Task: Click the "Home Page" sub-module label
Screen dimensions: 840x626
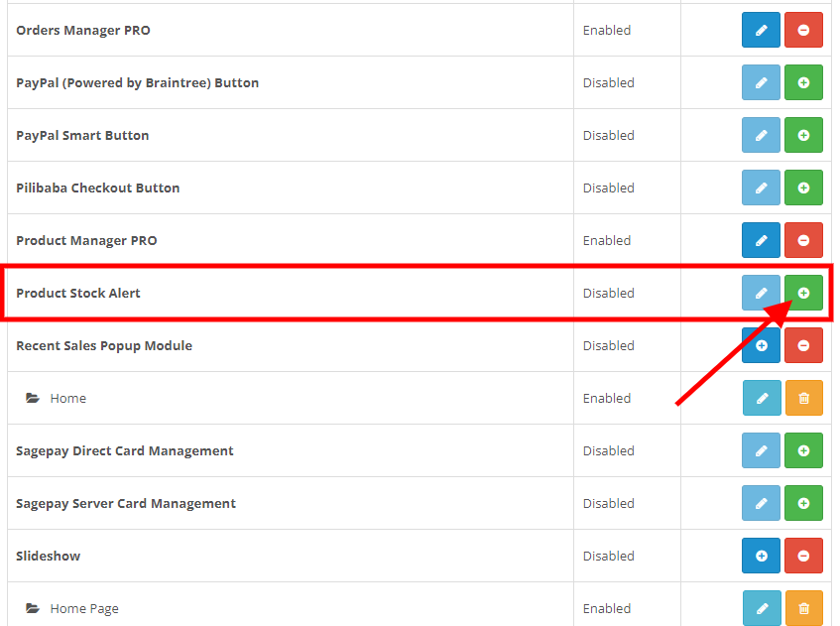Action: [84, 609]
